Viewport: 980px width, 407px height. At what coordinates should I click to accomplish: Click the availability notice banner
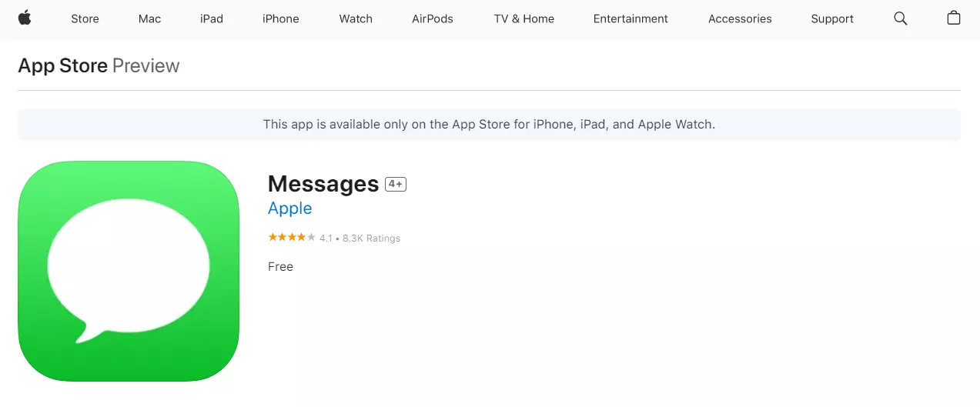[489, 124]
